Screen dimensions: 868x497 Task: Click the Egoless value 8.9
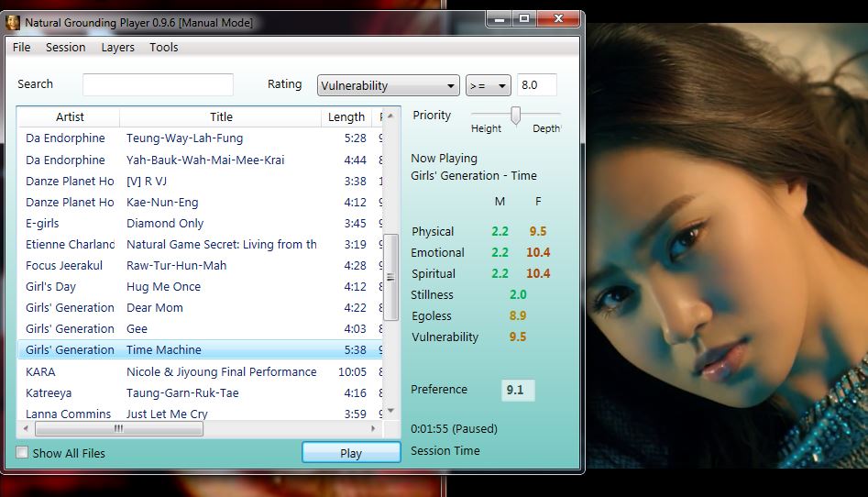point(518,315)
